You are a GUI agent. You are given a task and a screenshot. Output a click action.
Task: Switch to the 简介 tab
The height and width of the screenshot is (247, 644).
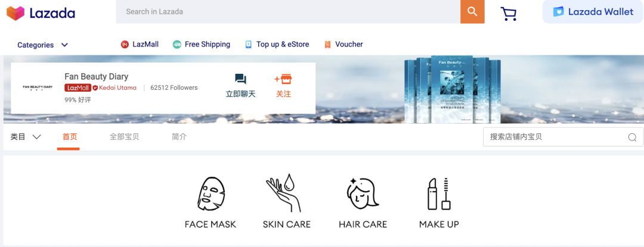[x=179, y=137]
